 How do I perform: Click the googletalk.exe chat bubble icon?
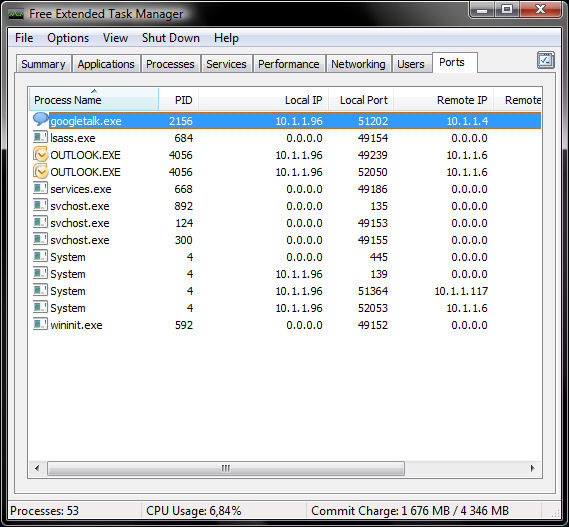[x=41, y=119]
